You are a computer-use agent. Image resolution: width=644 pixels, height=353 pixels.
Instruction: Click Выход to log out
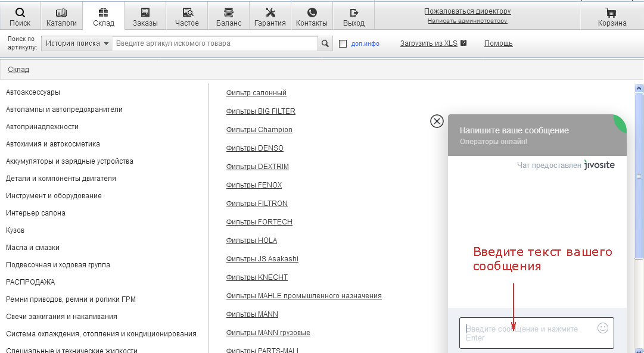tap(354, 17)
